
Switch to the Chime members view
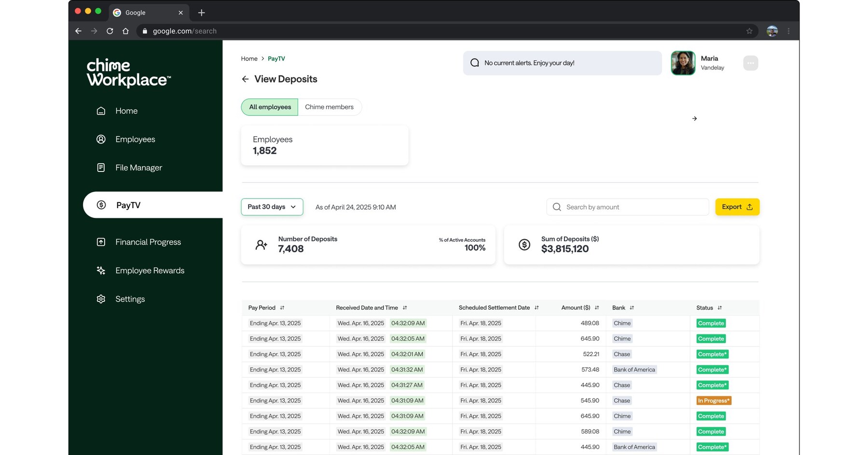(x=330, y=107)
